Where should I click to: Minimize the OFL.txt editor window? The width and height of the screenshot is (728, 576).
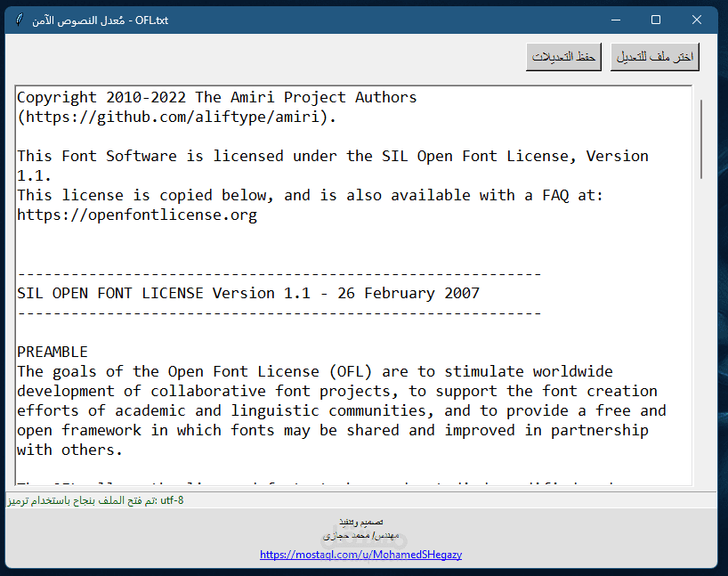tap(616, 20)
